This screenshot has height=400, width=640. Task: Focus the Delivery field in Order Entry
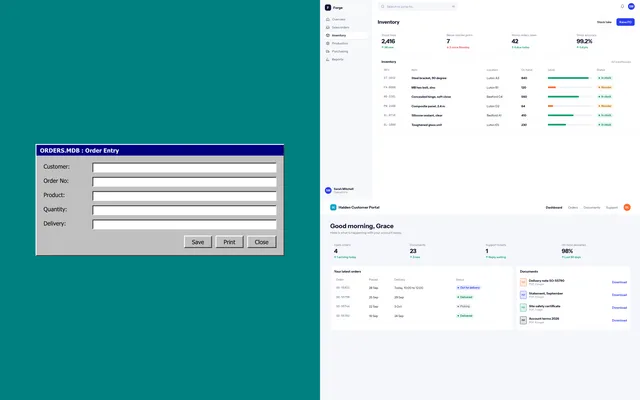(184, 225)
